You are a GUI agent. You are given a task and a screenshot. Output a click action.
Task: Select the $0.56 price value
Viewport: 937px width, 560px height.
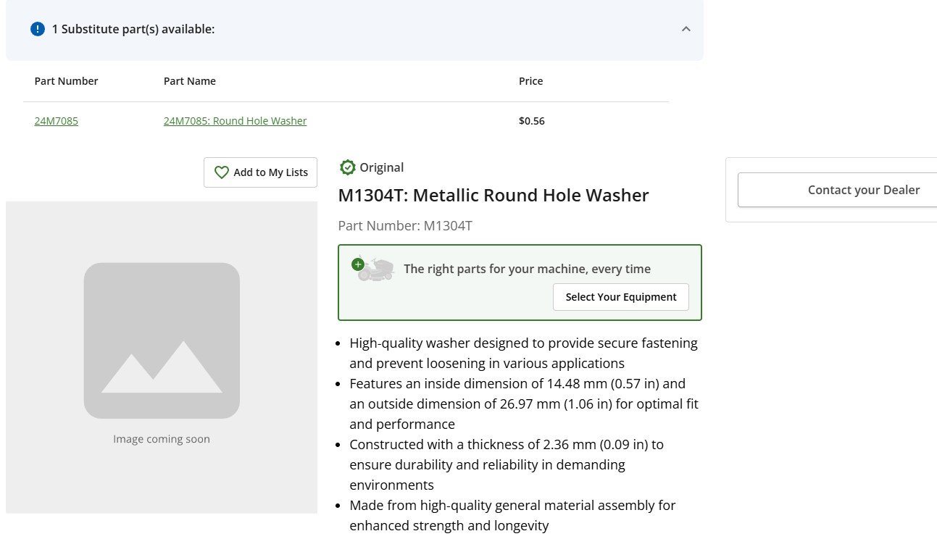pyautogui.click(x=532, y=121)
